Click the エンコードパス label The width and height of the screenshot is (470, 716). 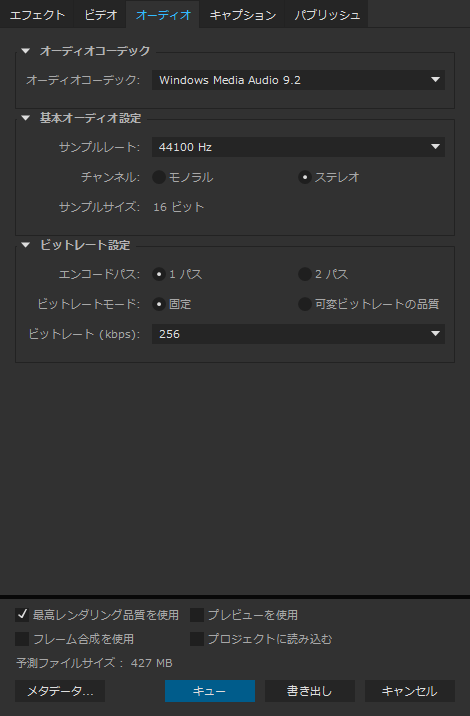point(99,274)
